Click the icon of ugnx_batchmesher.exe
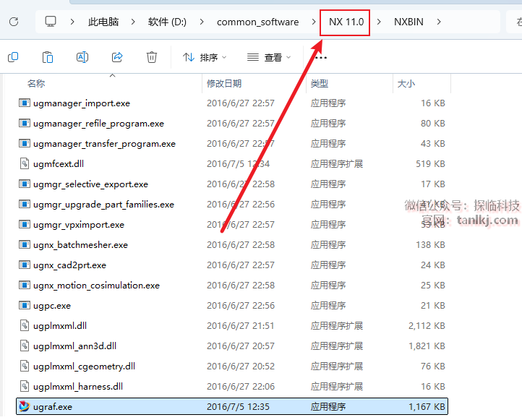Image resolution: width=522 pixels, height=420 pixels. click(x=25, y=245)
